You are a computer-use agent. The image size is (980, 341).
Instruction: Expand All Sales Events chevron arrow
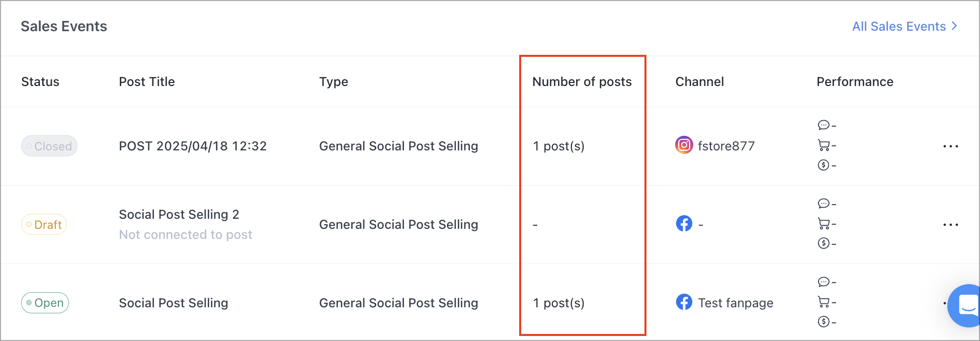(x=954, y=26)
